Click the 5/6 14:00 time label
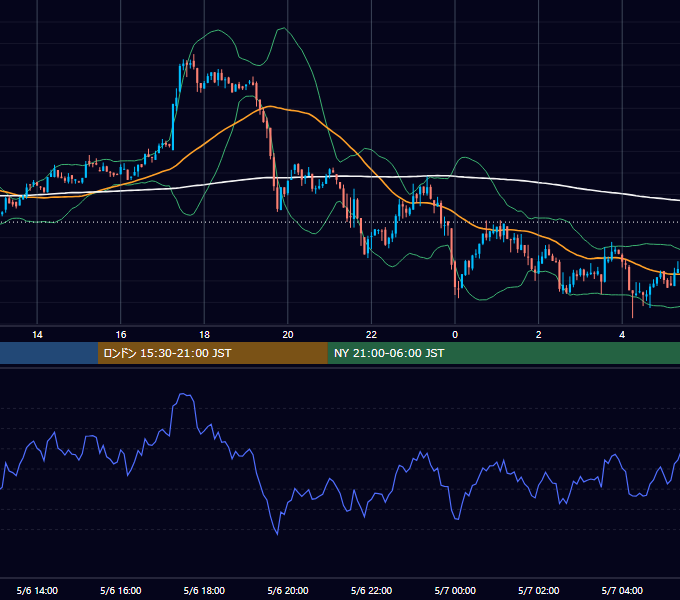This screenshot has width=680, height=600. pyautogui.click(x=37, y=590)
